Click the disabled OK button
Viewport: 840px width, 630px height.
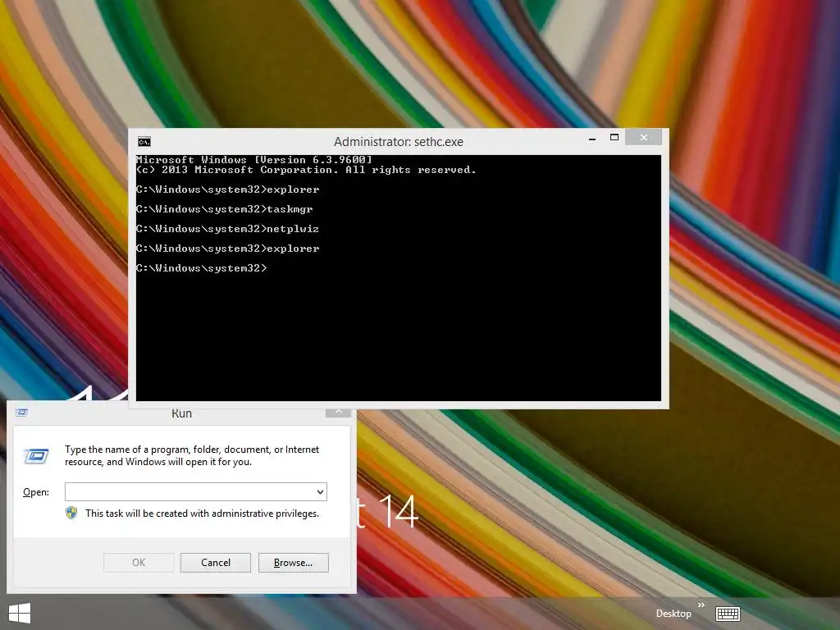(x=139, y=563)
